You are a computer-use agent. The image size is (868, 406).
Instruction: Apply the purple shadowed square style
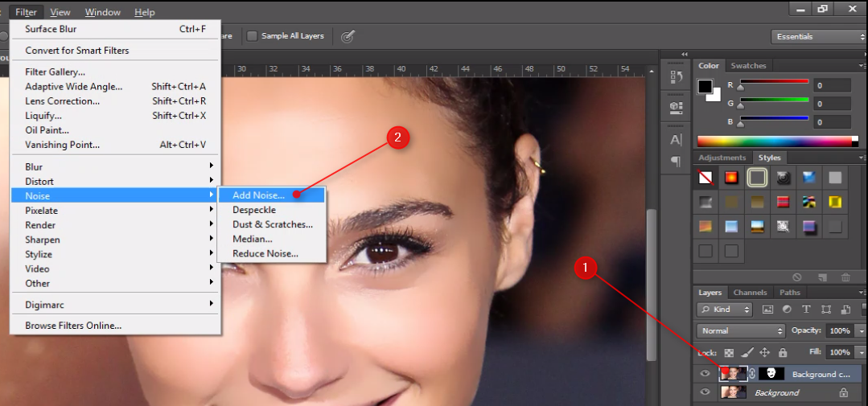click(809, 226)
